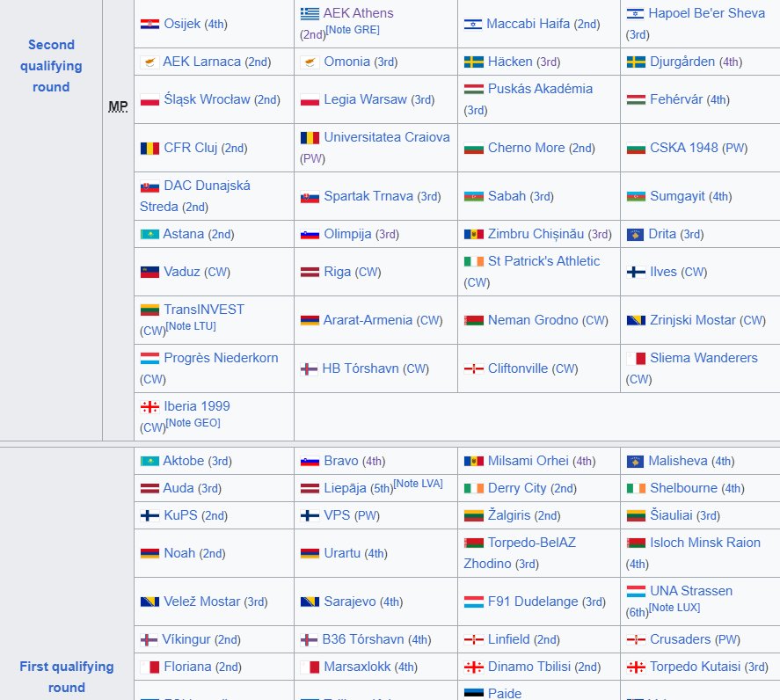The width and height of the screenshot is (780, 700).
Task: Open the Hapoel Be'er Sheva link
Action: (x=706, y=13)
